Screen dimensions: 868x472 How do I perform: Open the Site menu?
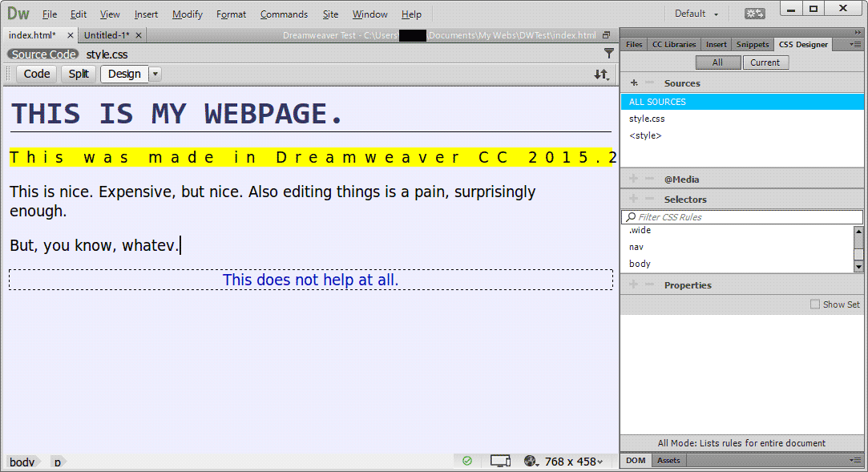[x=330, y=14]
